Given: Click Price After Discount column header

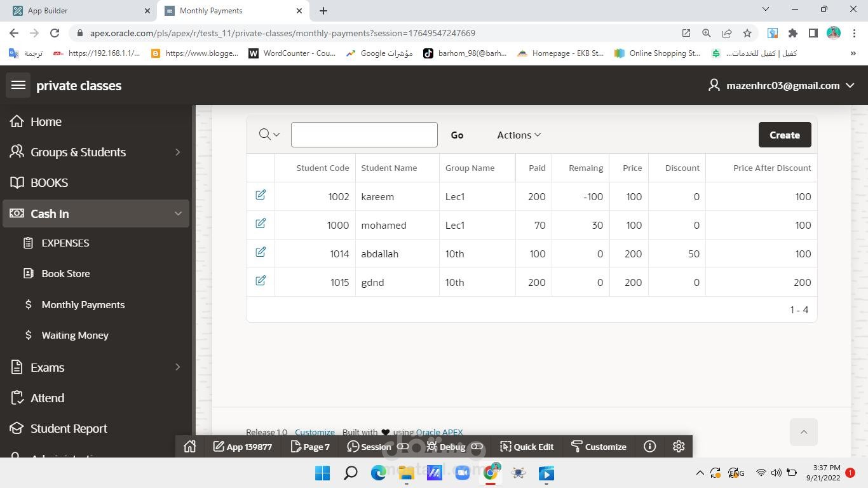Looking at the screenshot, I should pos(772,168).
